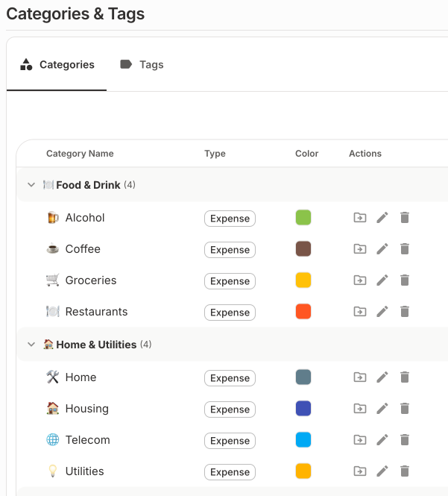Click the Categories & Tags page heading
Viewport: 448px width, 496px height.
pyautogui.click(x=75, y=14)
